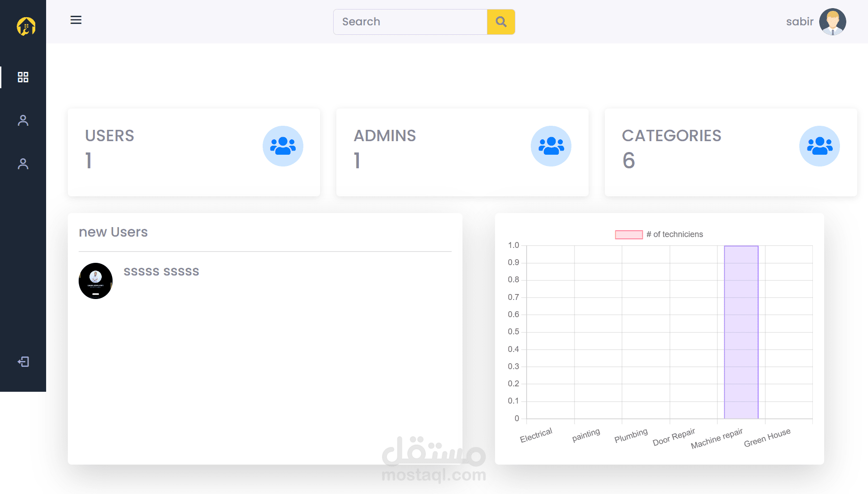This screenshot has height=494, width=868.
Task: Toggle the '# of techniciens' legend swatch
Action: coord(628,234)
